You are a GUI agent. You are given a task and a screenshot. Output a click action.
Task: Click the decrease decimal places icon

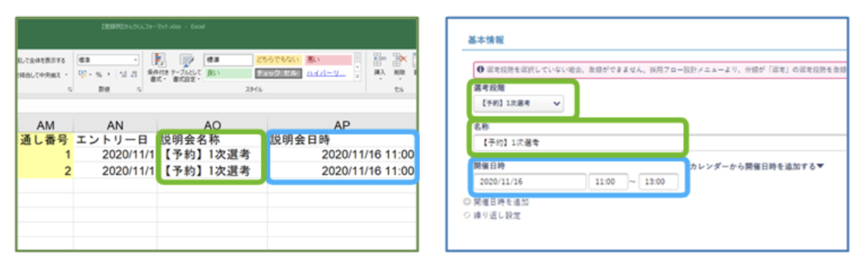pos(134,74)
